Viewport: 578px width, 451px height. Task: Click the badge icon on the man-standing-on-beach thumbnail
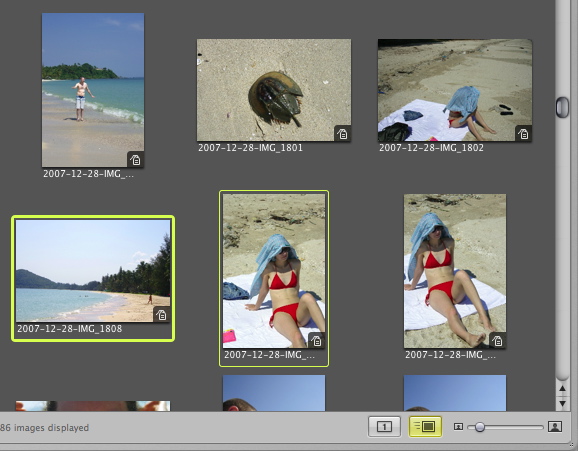coord(135,160)
